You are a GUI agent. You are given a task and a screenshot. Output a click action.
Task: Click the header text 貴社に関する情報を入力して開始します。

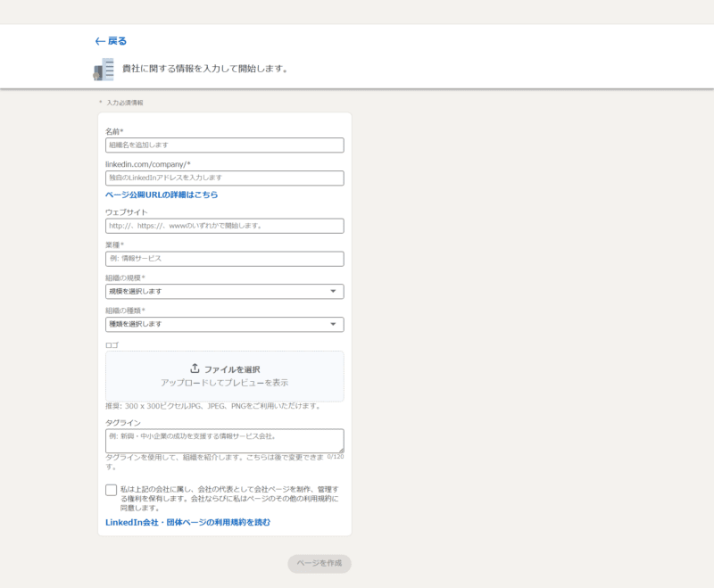click(205, 69)
